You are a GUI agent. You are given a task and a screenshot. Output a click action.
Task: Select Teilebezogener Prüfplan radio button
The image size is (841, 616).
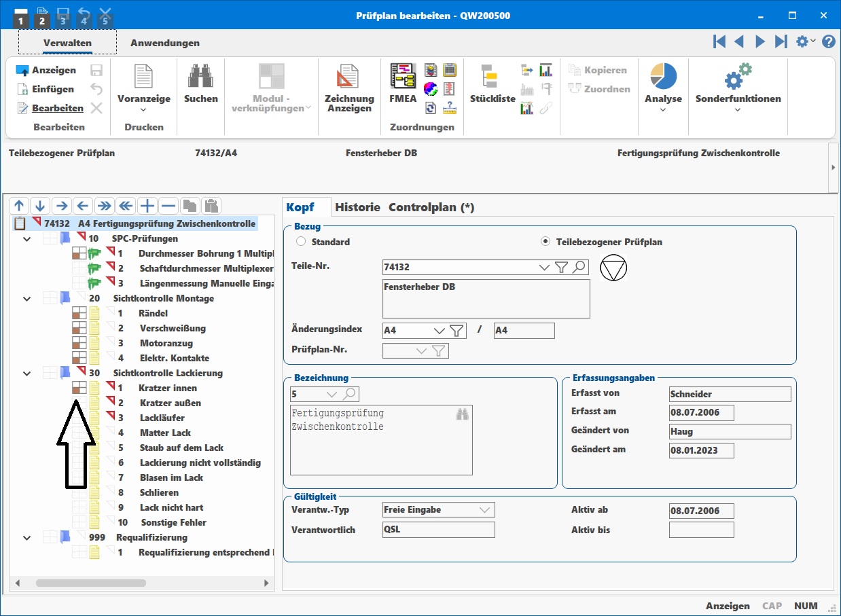pyautogui.click(x=545, y=242)
